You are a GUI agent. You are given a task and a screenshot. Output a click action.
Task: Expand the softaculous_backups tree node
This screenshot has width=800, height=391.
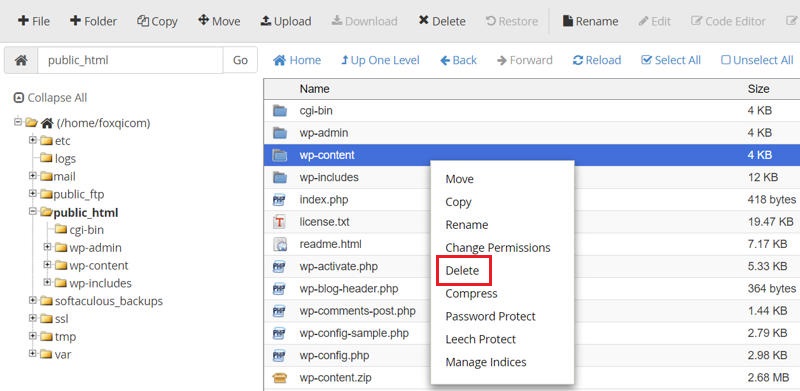point(33,300)
